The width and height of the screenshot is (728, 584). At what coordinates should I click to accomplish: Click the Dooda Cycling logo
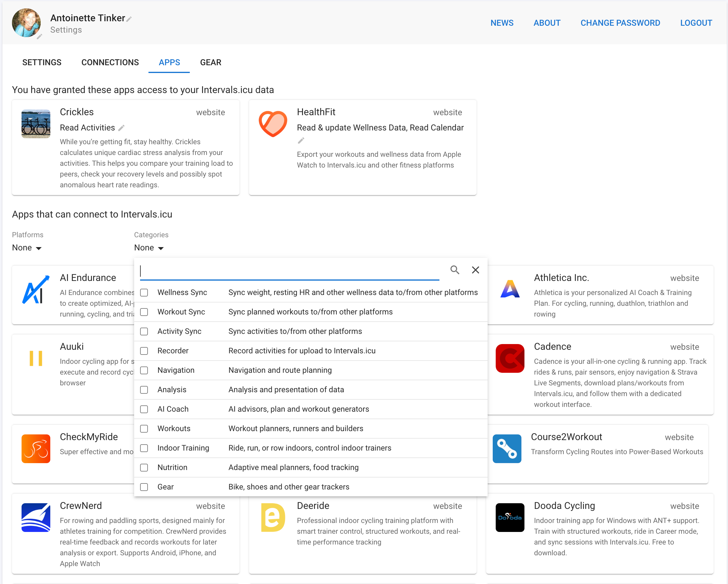pos(510,518)
